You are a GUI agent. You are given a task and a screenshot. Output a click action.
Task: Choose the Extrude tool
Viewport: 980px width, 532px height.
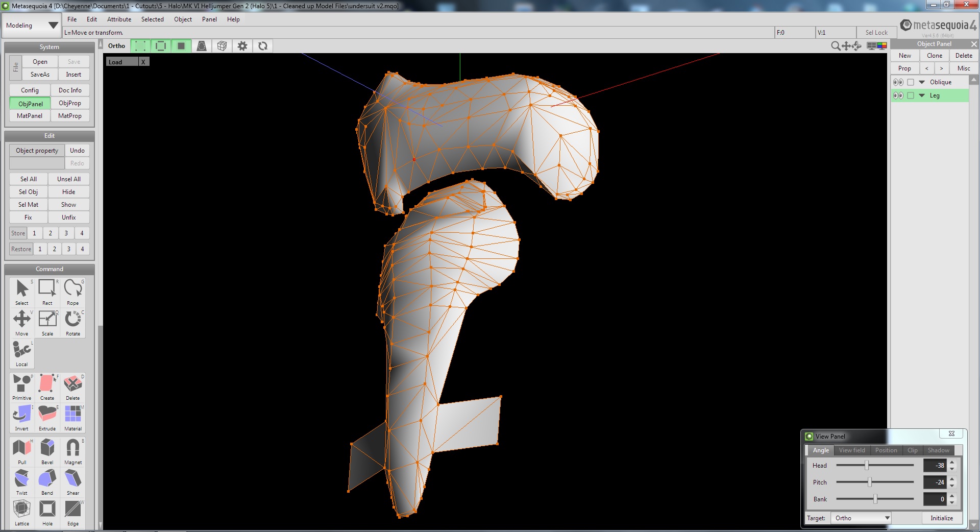pos(47,418)
